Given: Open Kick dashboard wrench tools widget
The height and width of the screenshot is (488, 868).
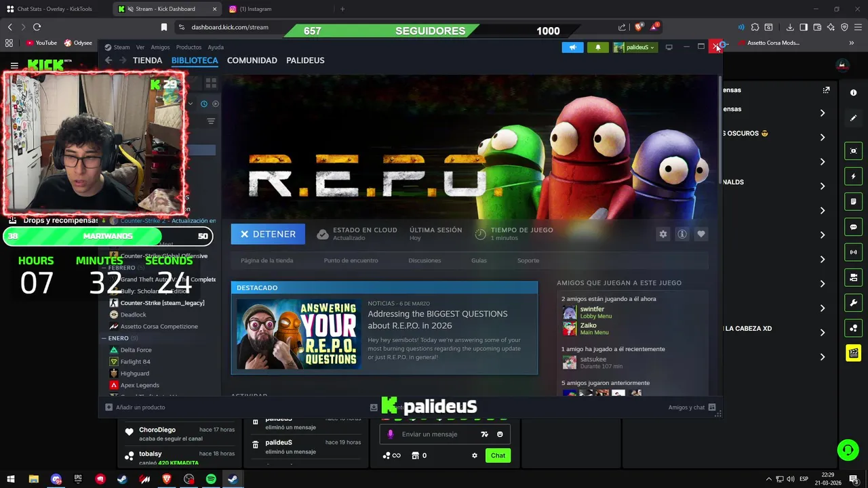Looking at the screenshot, I should coord(853,302).
